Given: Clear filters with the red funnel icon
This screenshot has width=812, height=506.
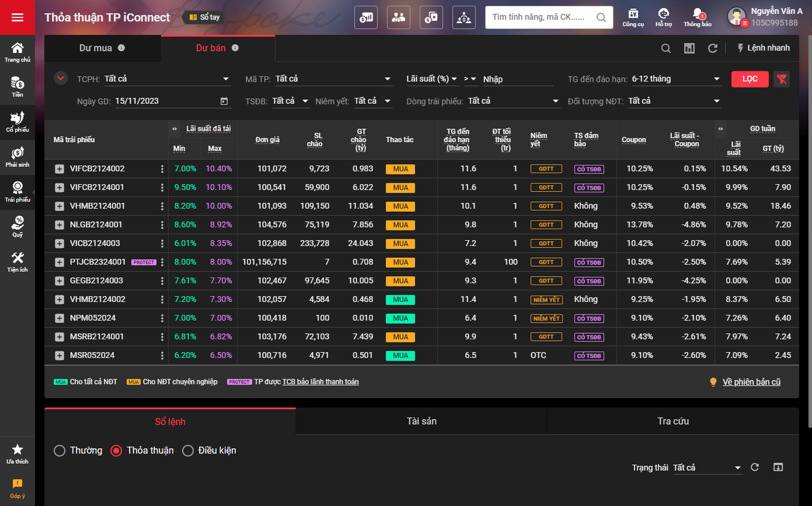Looking at the screenshot, I should click(781, 79).
